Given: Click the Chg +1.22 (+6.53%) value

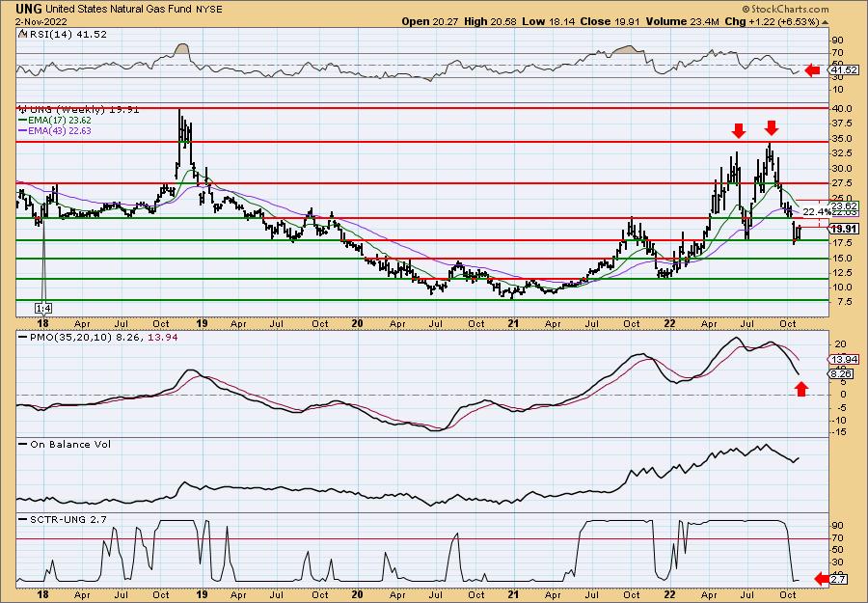Looking at the screenshot, I should tap(773, 21).
